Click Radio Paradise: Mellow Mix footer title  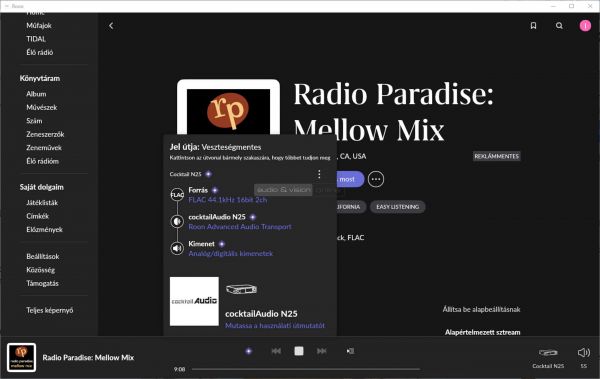tap(88, 358)
